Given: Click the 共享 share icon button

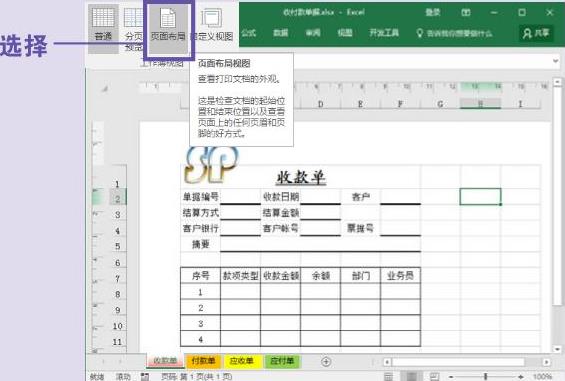Looking at the screenshot, I should click(x=536, y=33).
